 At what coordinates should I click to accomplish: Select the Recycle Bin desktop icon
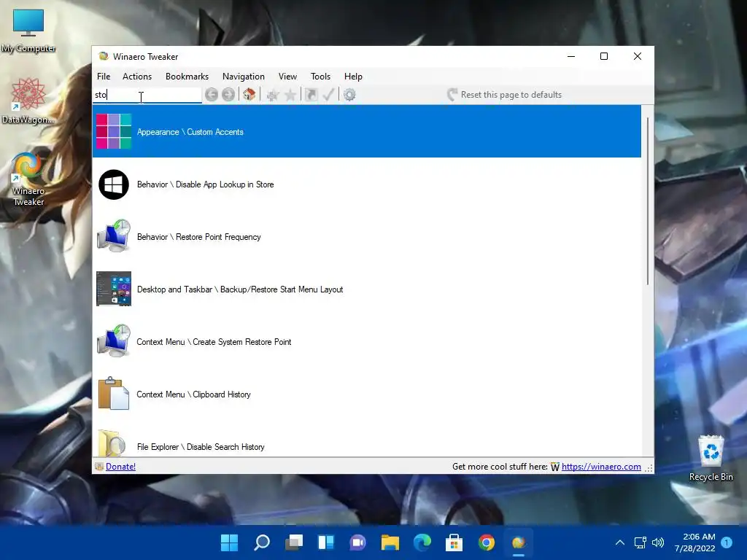pyautogui.click(x=711, y=458)
